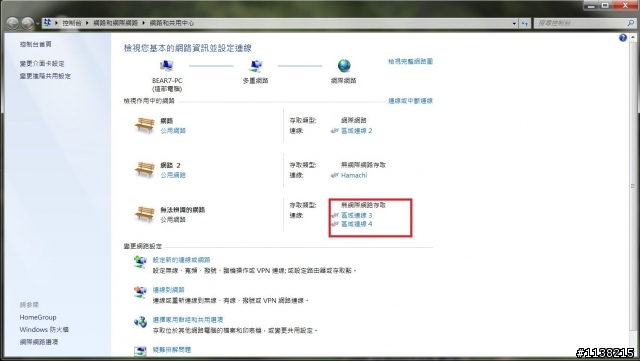Click the 網路和共用中心 breadcrumb segment

[x=172, y=23]
